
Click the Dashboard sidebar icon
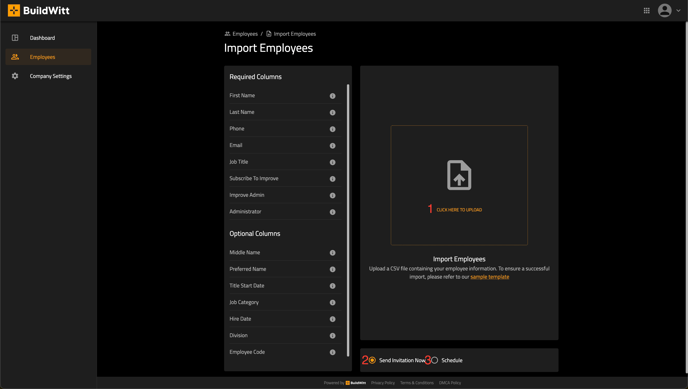[x=15, y=38]
